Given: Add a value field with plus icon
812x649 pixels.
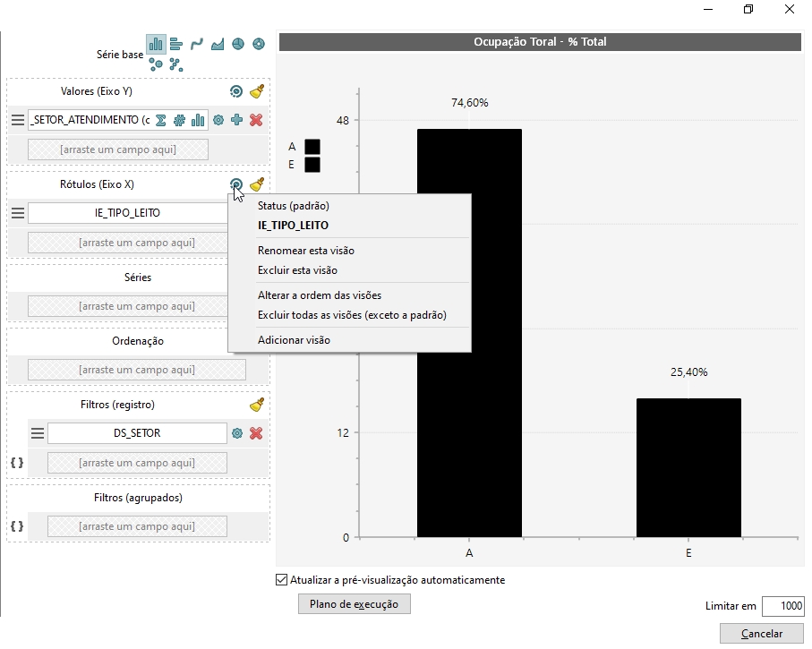Looking at the screenshot, I should 236,120.
